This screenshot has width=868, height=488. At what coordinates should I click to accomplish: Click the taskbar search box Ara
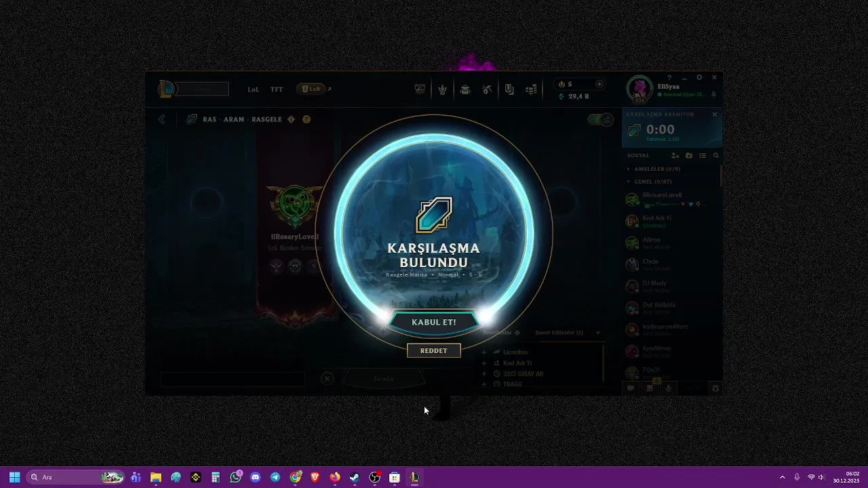[x=76, y=477]
